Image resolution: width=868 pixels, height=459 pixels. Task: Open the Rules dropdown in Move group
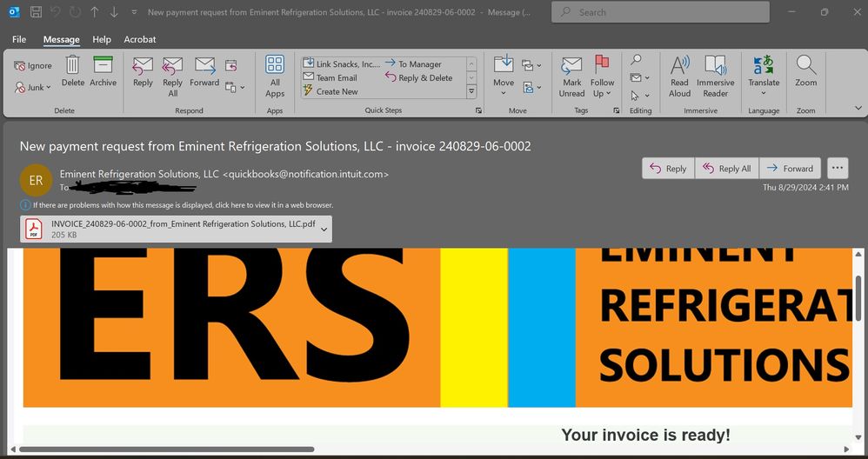coord(531,66)
